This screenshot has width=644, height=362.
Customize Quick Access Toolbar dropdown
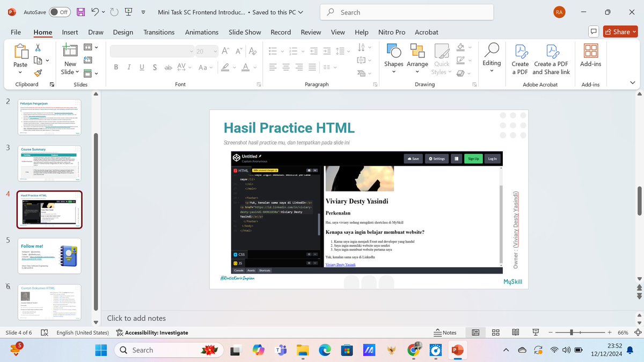point(143,12)
